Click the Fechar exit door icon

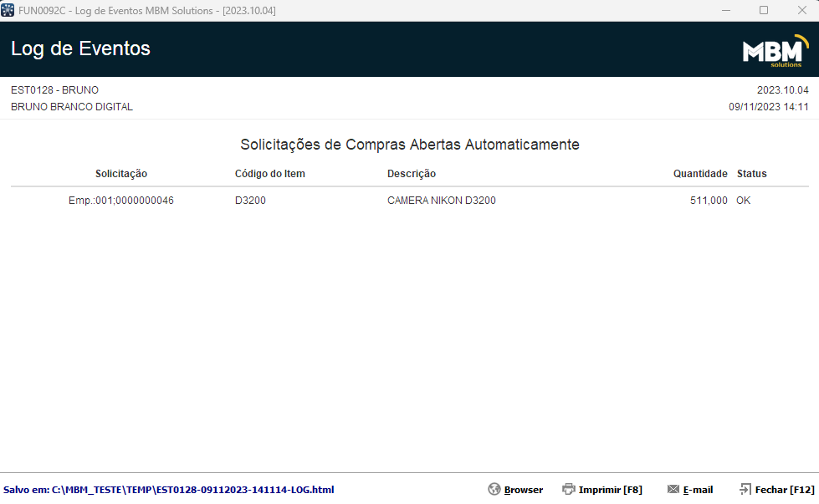pyautogui.click(x=745, y=489)
